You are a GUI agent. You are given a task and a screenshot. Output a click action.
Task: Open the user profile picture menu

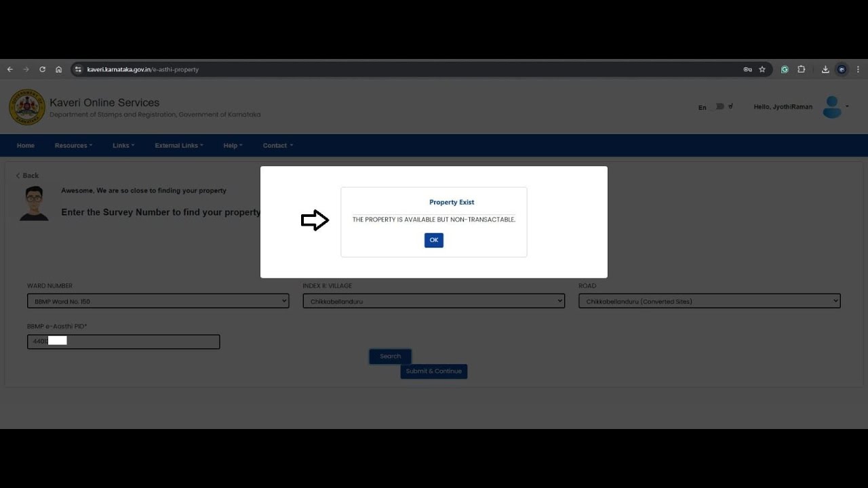pyautogui.click(x=832, y=107)
